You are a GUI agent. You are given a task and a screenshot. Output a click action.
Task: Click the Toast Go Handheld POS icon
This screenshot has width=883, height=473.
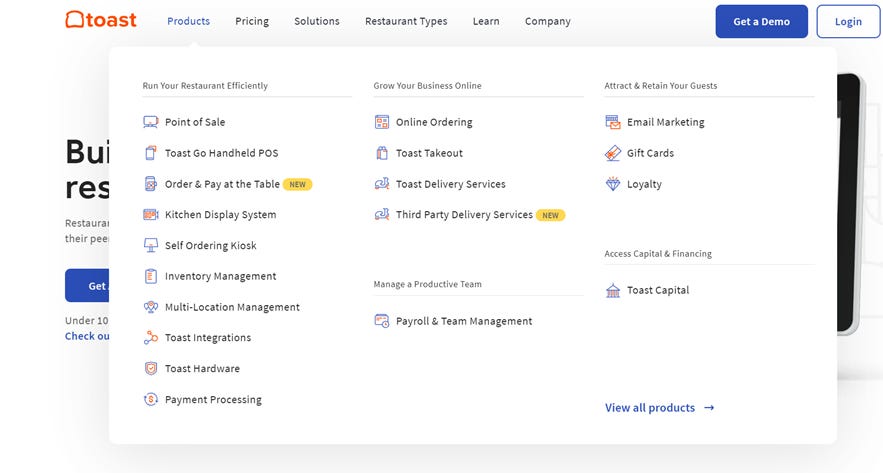[150, 153]
